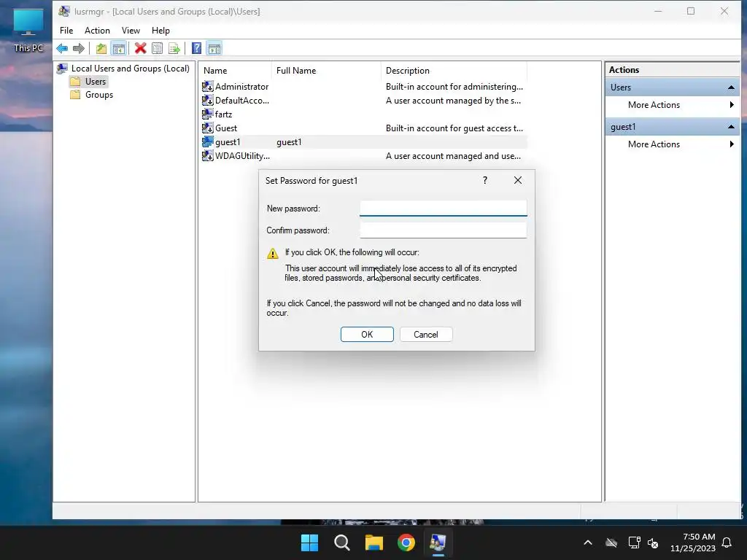Open the Action menu
The width and height of the screenshot is (747, 560).
[97, 31]
